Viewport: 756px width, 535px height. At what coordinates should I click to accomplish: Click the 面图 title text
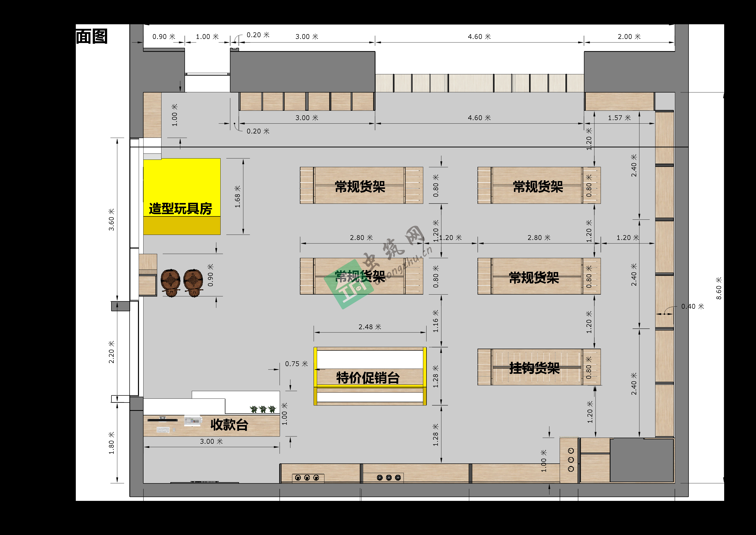91,37
